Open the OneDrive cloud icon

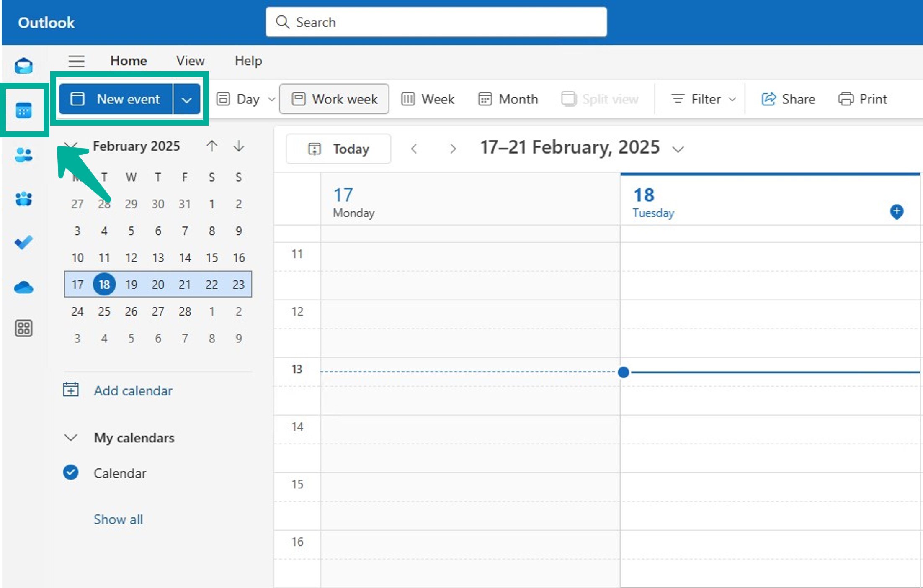coord(23,288)
